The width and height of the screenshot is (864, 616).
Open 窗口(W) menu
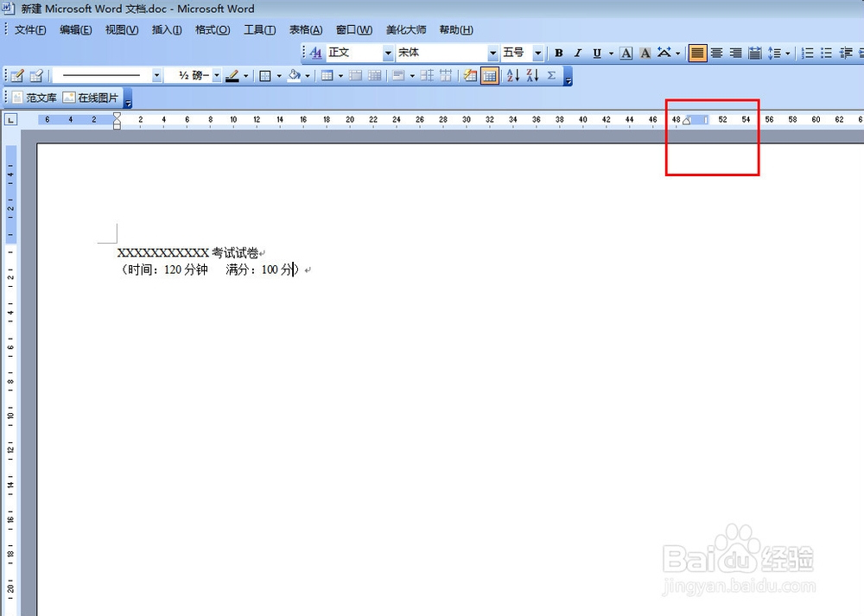coord(354,29)
